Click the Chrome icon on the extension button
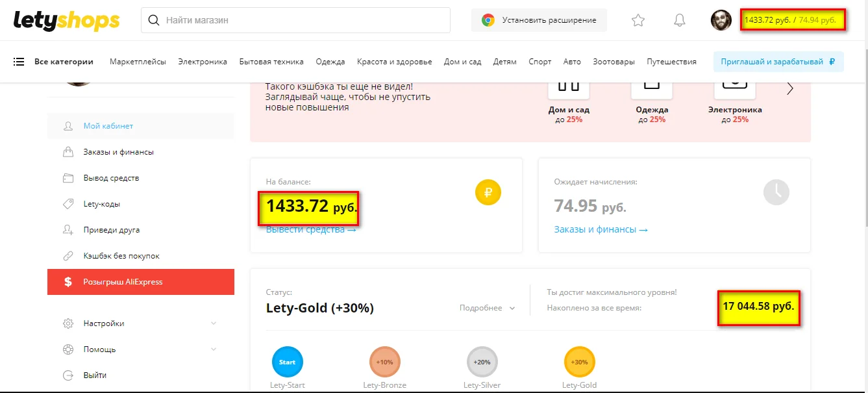This screenshot has width=868, height=393. tap(488, 20)
